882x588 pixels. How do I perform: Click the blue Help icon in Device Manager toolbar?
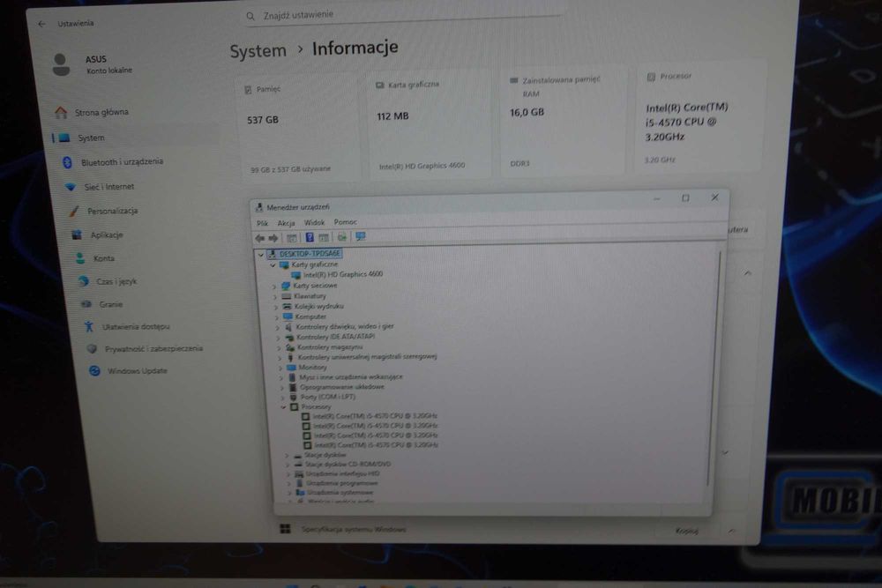click(x=310, y=237)
